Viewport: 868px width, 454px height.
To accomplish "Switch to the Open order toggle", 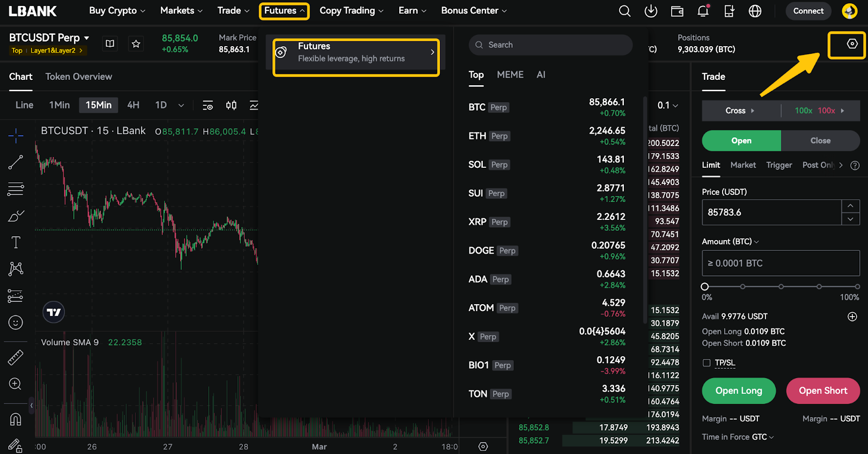I will 742,141.
